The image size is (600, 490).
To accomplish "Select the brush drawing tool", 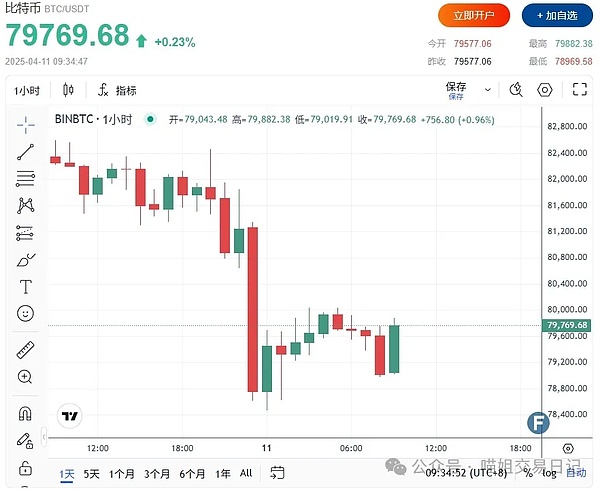I will coord(25,260).
